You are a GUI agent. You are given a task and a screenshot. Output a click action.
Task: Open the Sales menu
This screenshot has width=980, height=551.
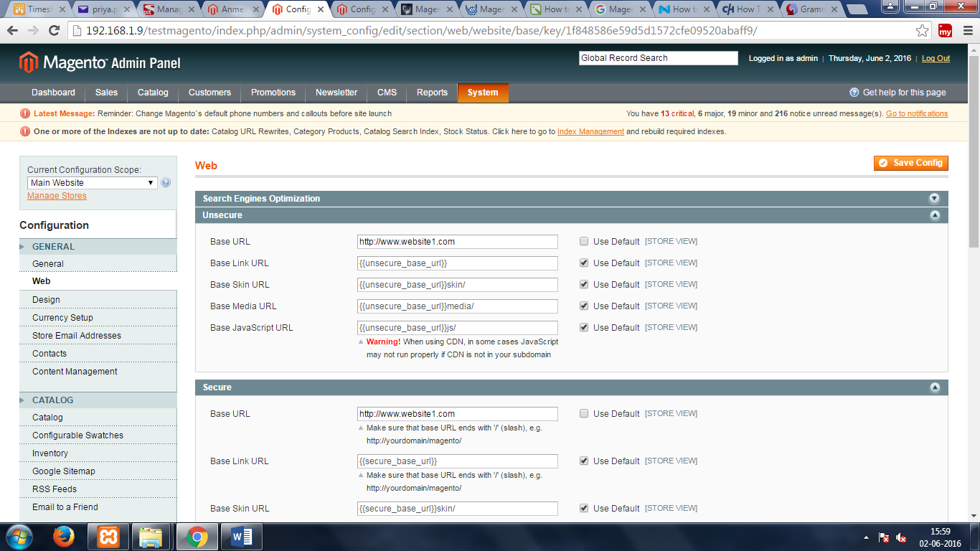point(106,93)
